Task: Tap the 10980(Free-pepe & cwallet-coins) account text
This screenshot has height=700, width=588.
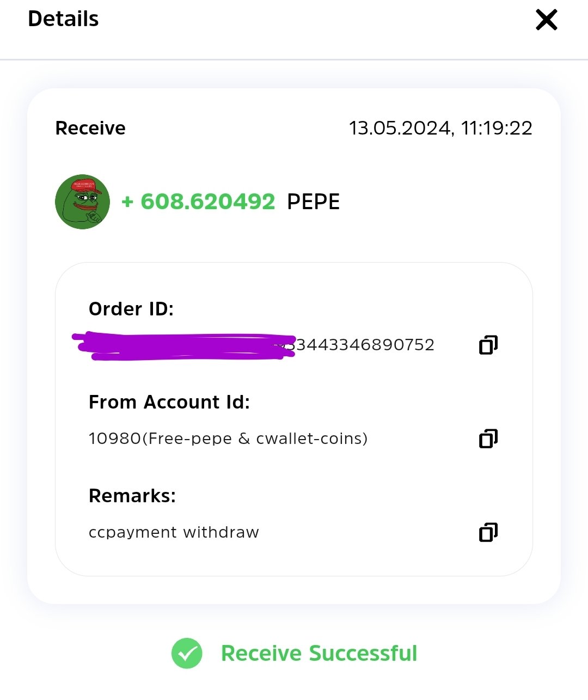Action: point(228,439)
